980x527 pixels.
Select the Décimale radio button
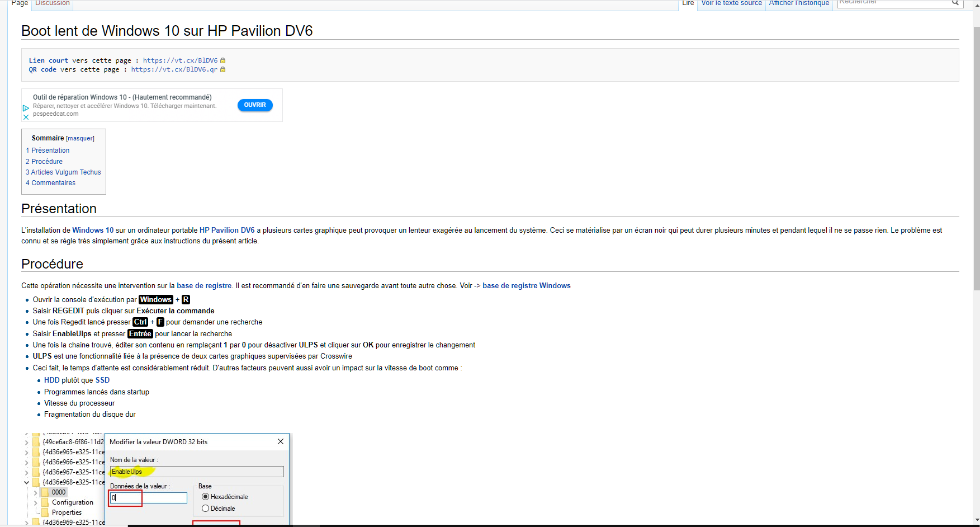coord(205,509)
